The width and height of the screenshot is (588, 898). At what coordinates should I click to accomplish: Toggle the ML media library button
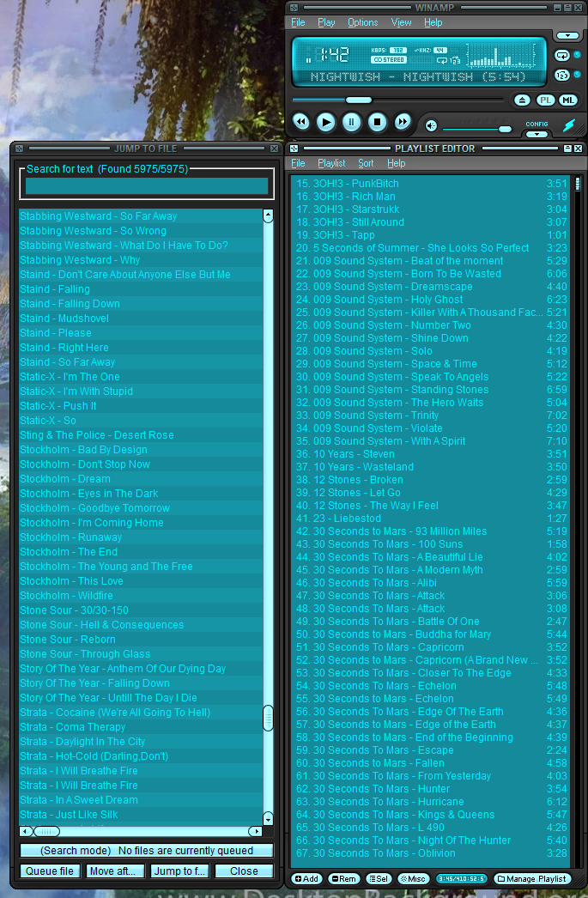tap(568, 100)
